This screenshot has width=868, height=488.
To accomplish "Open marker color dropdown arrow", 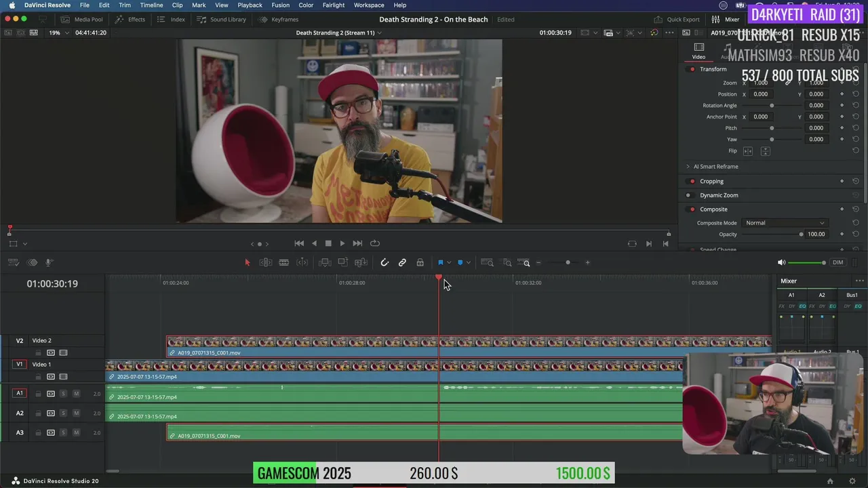I will point(468,263).
